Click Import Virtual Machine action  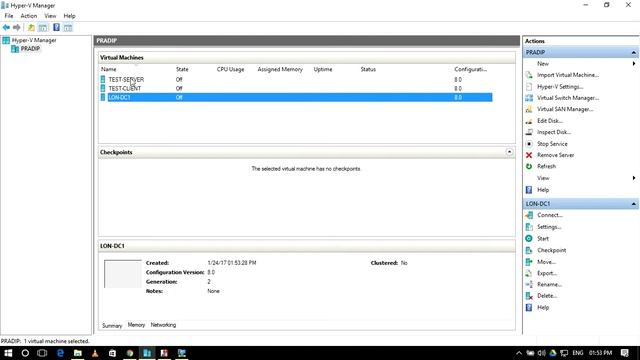tap(568, 75)
